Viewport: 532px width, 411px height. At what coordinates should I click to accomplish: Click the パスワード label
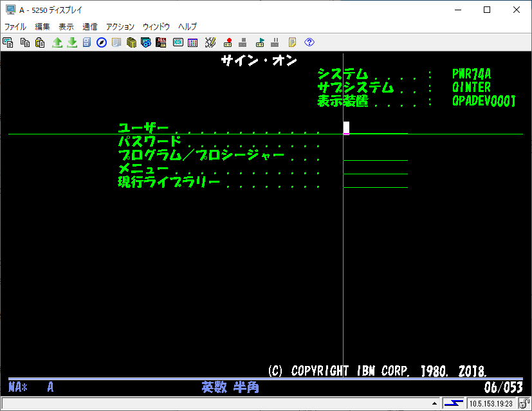pos(150,141)
